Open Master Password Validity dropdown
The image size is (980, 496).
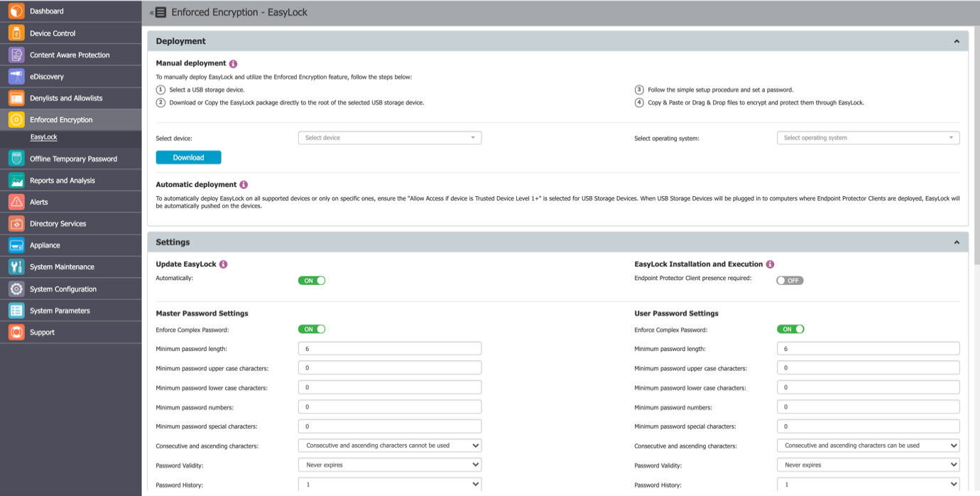click(390, 465)
